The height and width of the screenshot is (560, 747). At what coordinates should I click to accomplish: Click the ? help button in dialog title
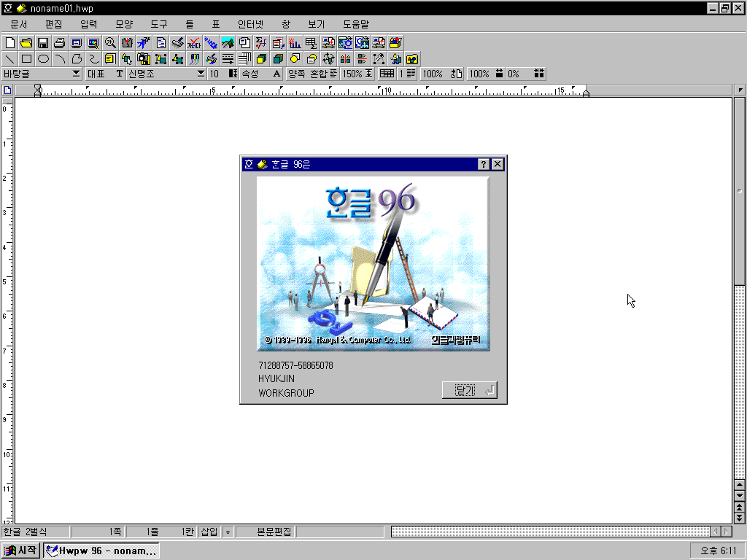pyautogui.click(x=484, y=164)
